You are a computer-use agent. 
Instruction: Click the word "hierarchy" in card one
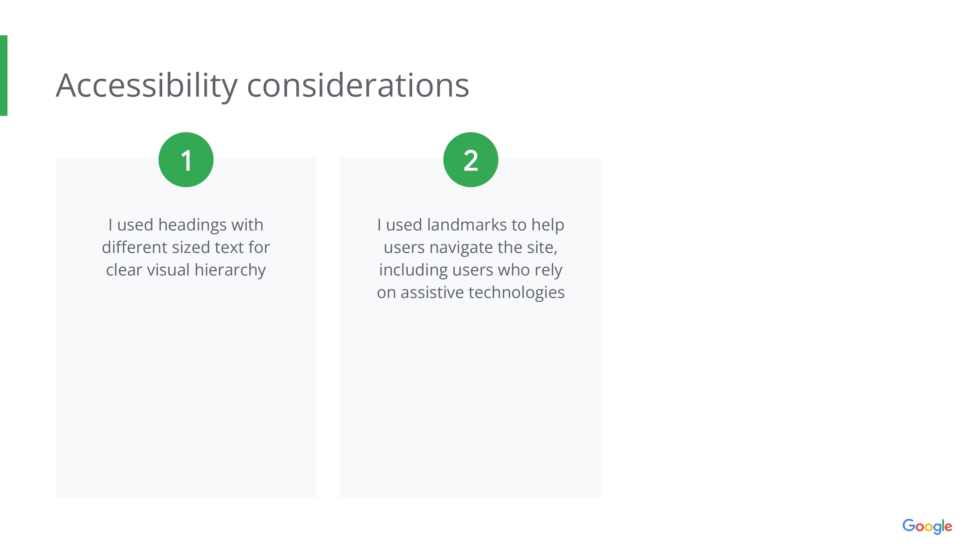point(230,270)
